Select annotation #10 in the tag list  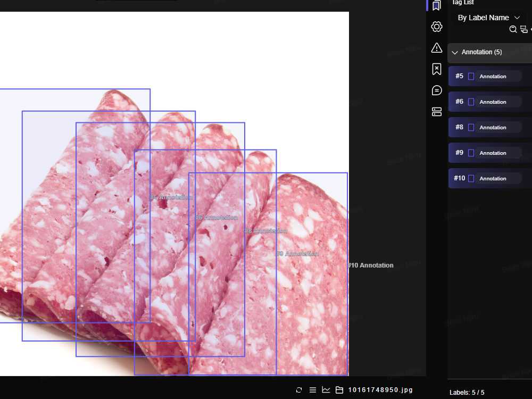click(490, 178)
